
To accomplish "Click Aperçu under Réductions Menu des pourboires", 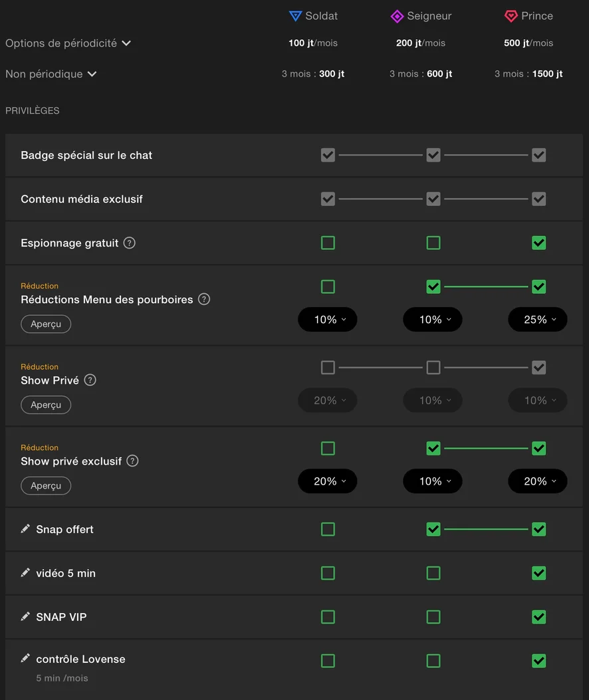I will (x=46, y=324).
